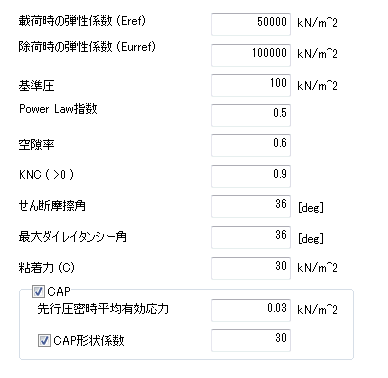Focus the 基準圧 value field
Viewport: 388px width, 378px height.
point(251,85)
